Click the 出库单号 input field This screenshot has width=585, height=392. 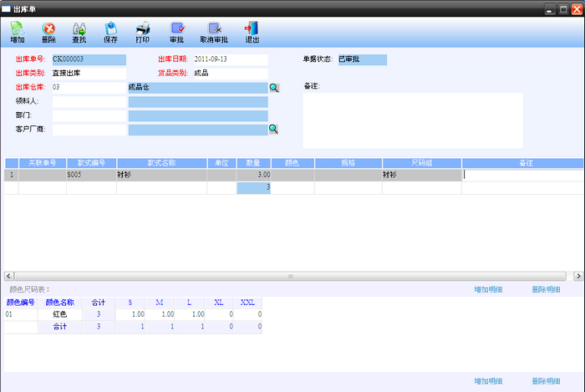pyautogui.click(x=88, y=59)
